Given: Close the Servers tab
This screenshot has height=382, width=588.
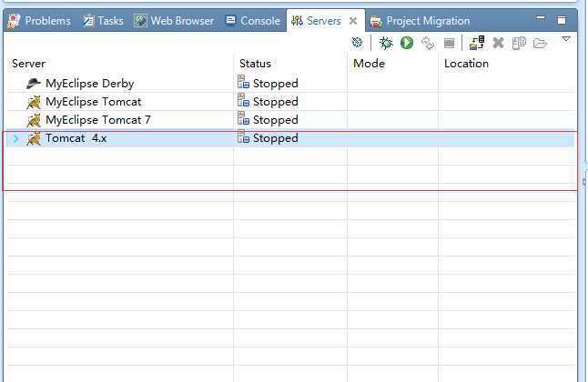Looking at the screenshot, I should click(353, 21).
